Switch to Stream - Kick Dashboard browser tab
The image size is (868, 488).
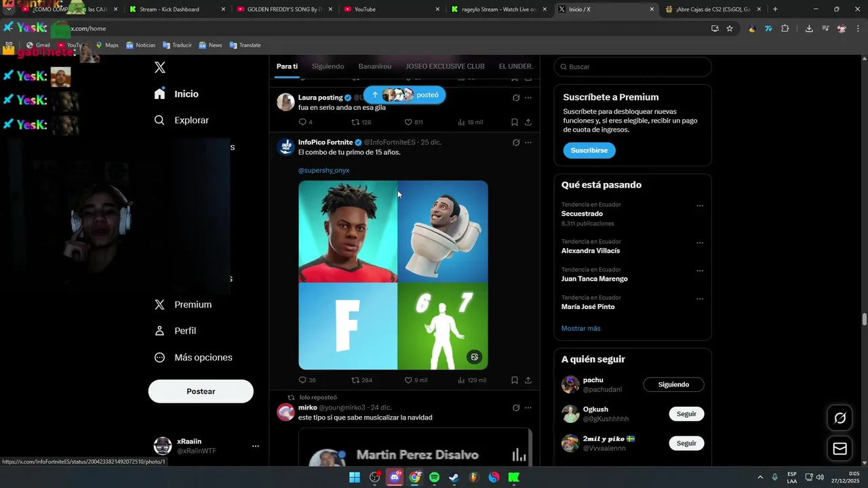[x=176, y=9]
